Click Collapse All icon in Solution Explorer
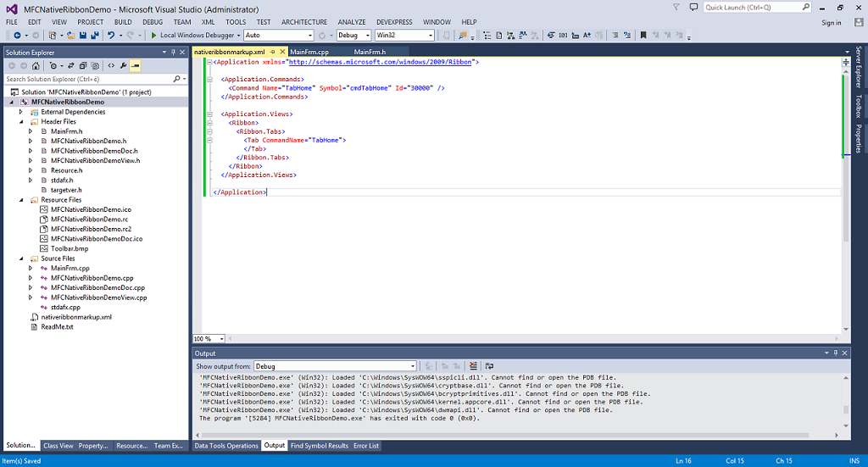This screenshot has height=467, width=868. click(83, 66)
